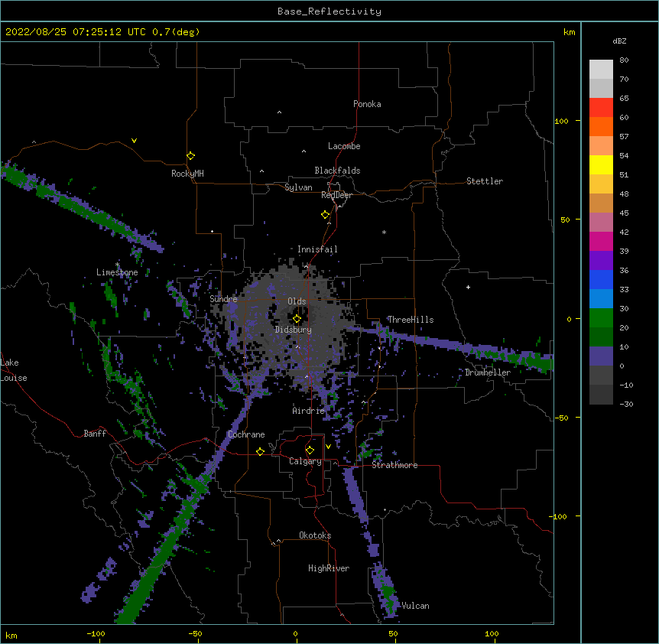659x644 pixels.
Task: Click the Olds label
Action: (x=297, y=301)
